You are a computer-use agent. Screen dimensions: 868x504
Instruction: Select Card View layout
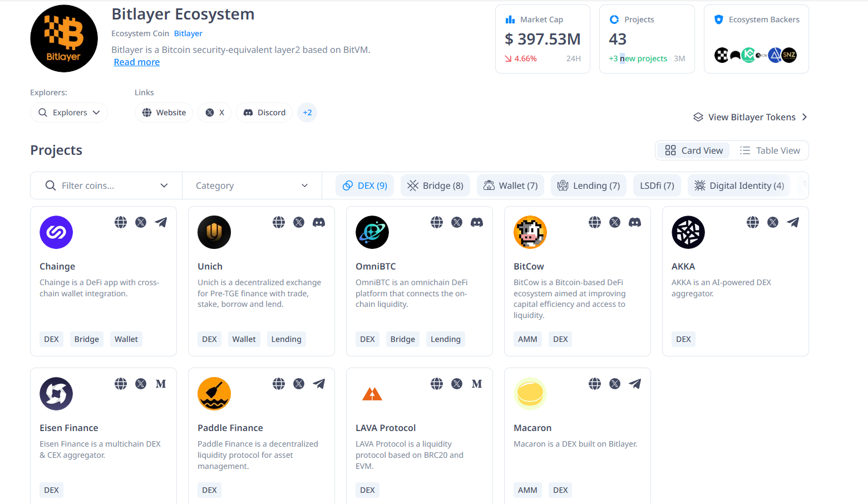[x=694, y=150]
